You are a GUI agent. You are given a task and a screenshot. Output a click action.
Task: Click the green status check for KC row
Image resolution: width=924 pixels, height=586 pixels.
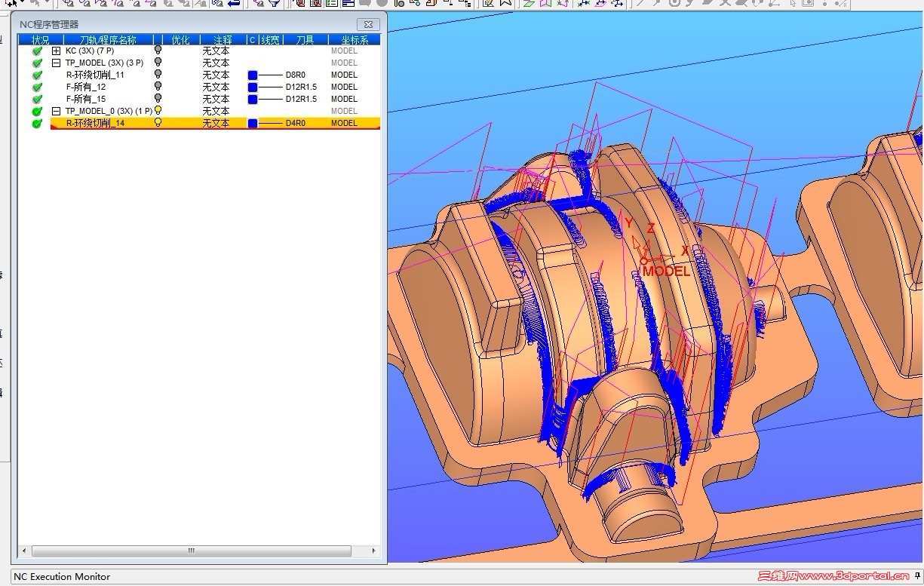click(37, 51)
